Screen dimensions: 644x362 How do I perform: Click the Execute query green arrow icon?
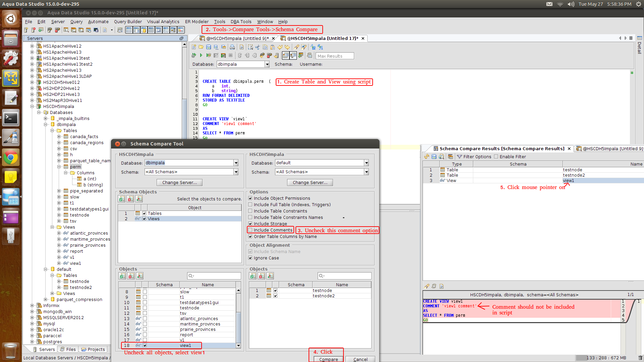[201, 55]
